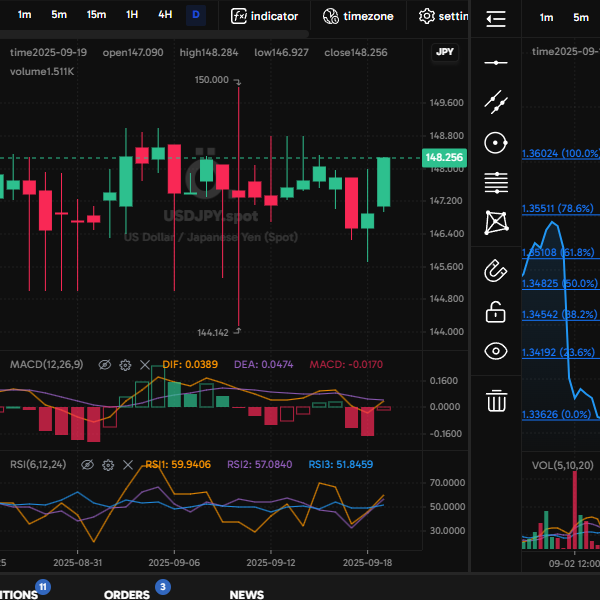Remove the RSI indicator
Screen dimensions: 600x600
[x=128, y=465]
